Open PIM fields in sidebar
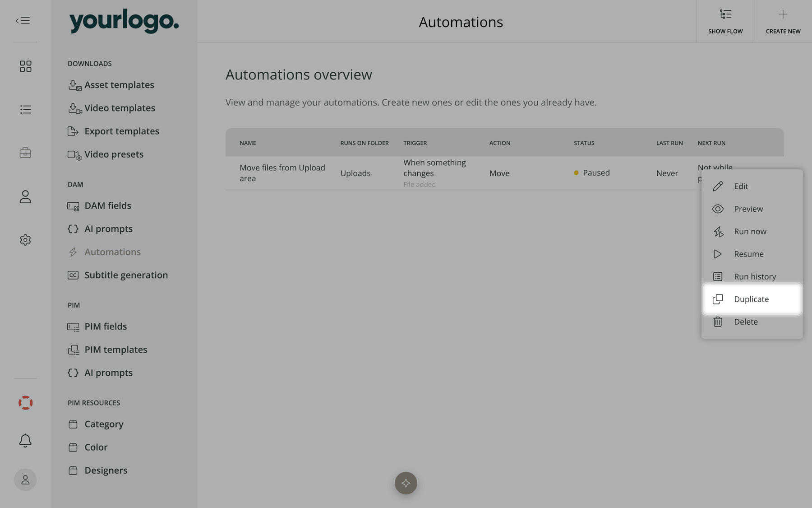Screen dimensions: 812x508 97,326
